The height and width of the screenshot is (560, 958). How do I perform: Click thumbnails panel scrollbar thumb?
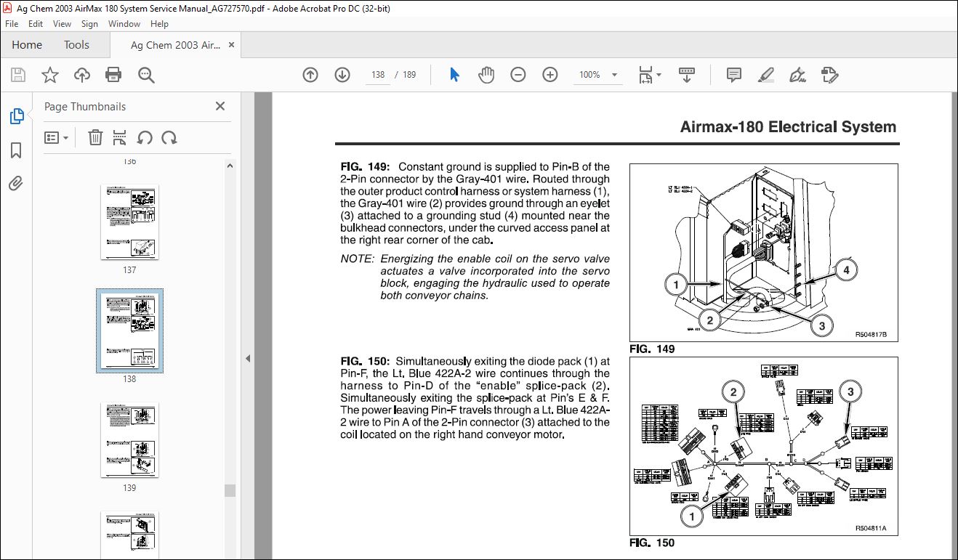pyautogui.click(x=230, y=490)
